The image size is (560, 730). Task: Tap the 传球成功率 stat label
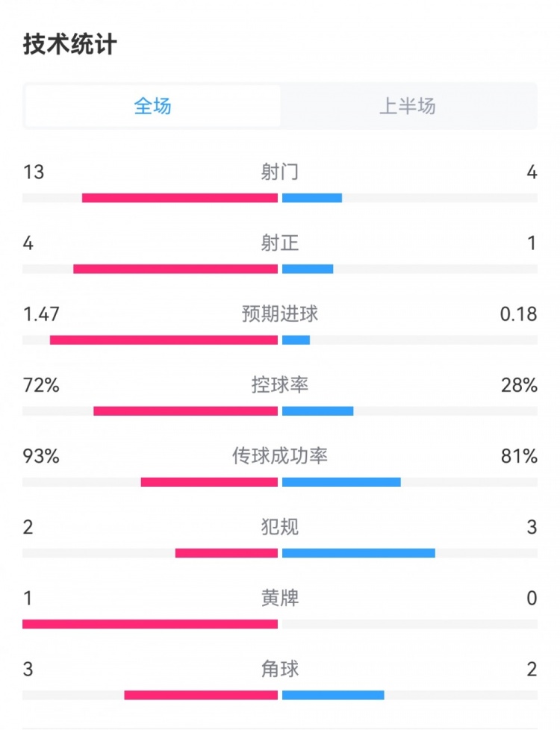(280, 456)
